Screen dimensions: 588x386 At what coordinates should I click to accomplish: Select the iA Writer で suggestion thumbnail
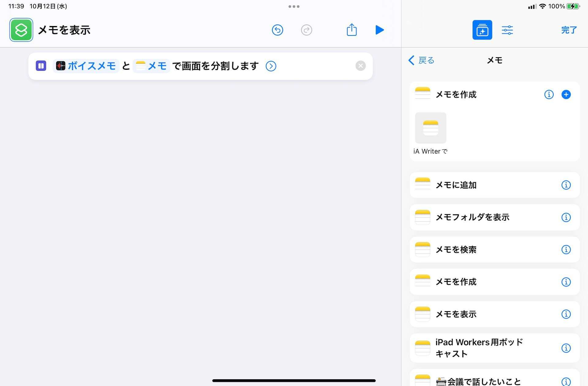(x=430, y=128)
